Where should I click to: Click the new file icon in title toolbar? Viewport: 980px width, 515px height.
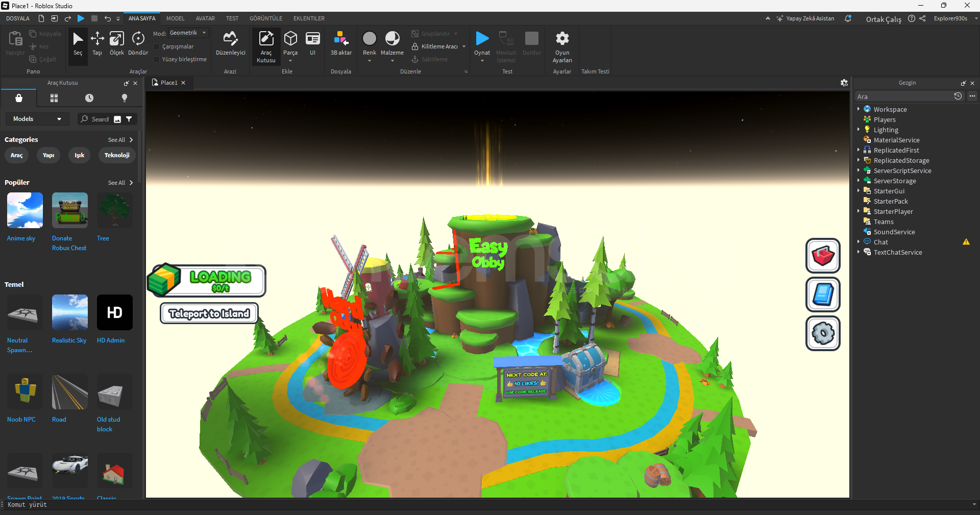coord(41,18)
